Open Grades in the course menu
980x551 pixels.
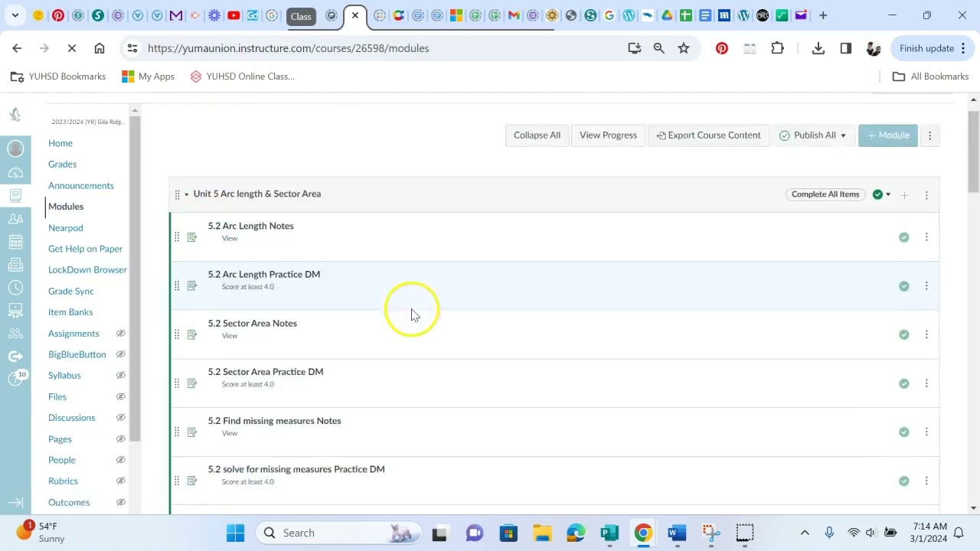pos(63,165)
